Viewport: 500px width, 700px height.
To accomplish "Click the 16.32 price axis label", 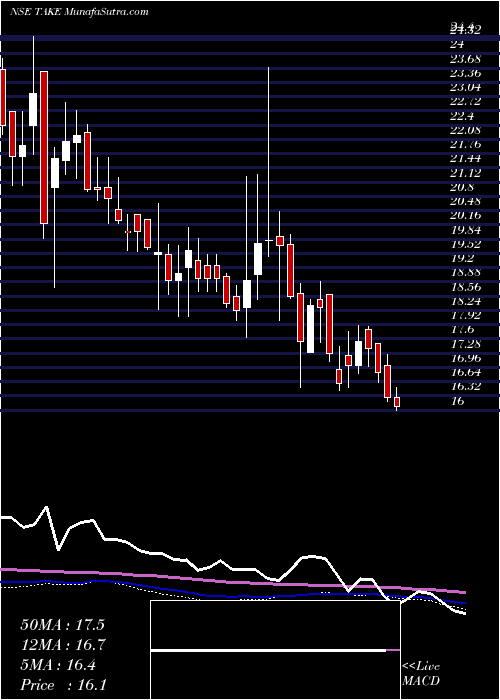I will pyautogui.click(x=465, y=387).
